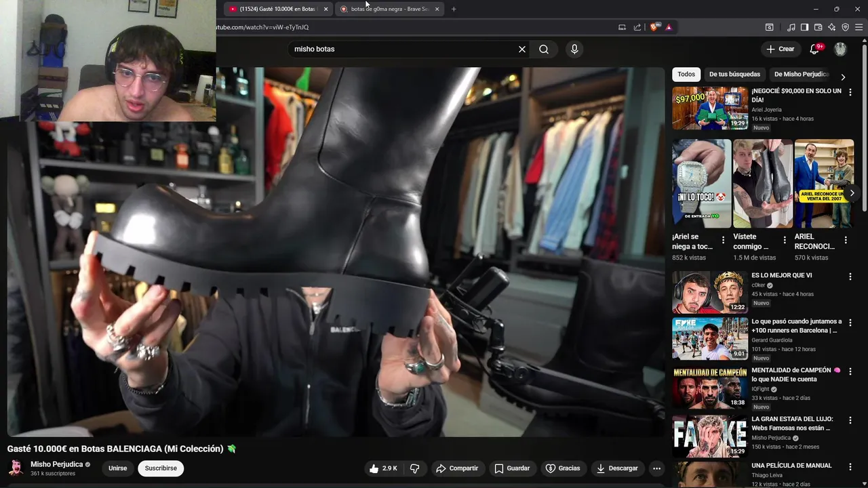The image size is (868, 488).
Task: Select the Todos filter chip
Action: 686,74
